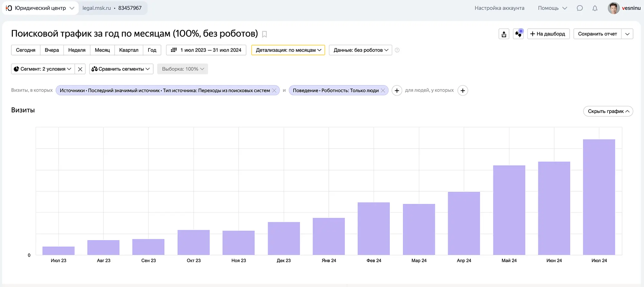Add a new visit condition with plus
Screen dimensions: 644x287
click(397, 91)
